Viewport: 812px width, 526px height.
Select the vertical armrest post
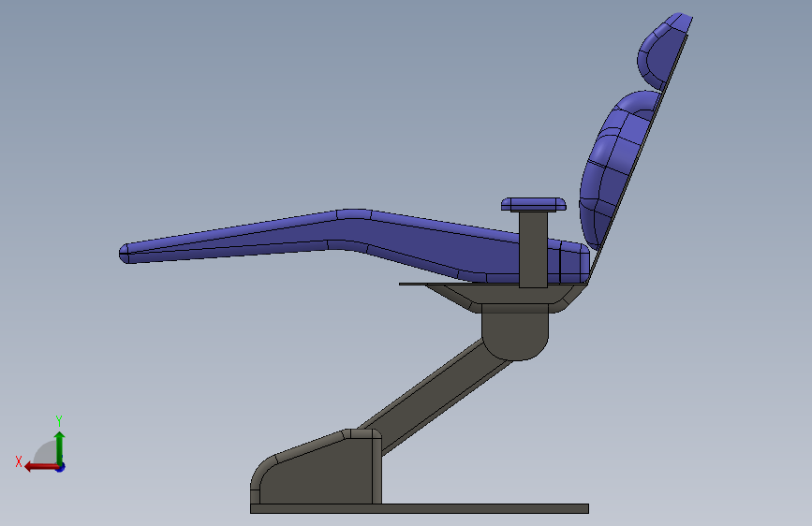(x=534, y=250)
